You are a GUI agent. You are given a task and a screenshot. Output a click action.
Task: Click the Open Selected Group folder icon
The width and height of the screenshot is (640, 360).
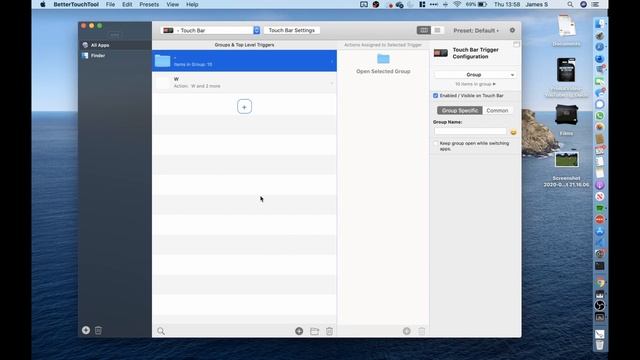[383, 59]
